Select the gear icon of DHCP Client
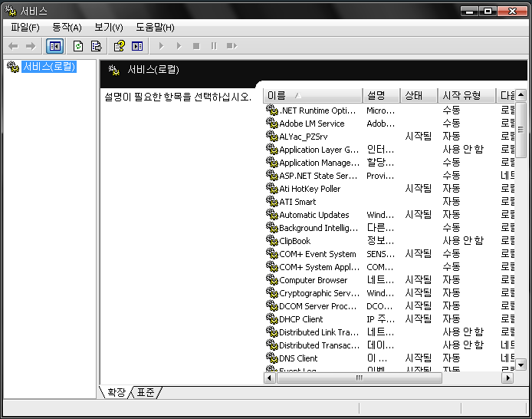 tap(272, 318)
